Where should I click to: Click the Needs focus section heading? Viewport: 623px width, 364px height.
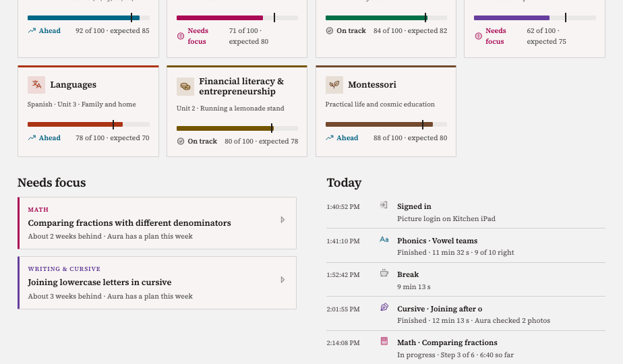[52, 183]
